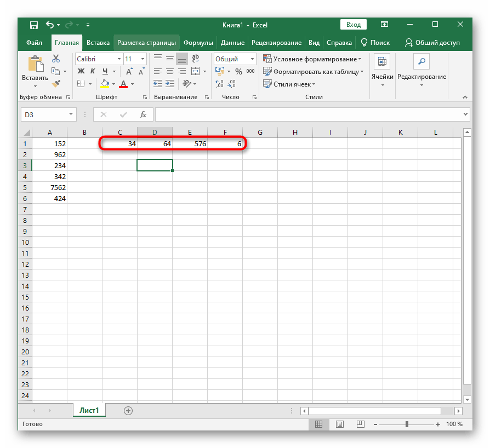This screenshot has height=448, width=490.
Task: Enable wrap text (ab icon)
Action: [x=195, y=59]
